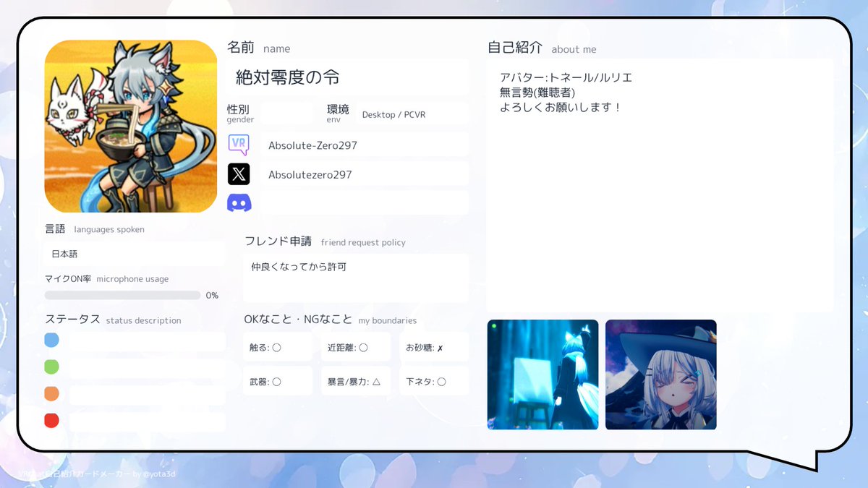The height and width of the screenshot is (488, 868).
Task: Click the orange status indicator dot
Action: point(51,393)
